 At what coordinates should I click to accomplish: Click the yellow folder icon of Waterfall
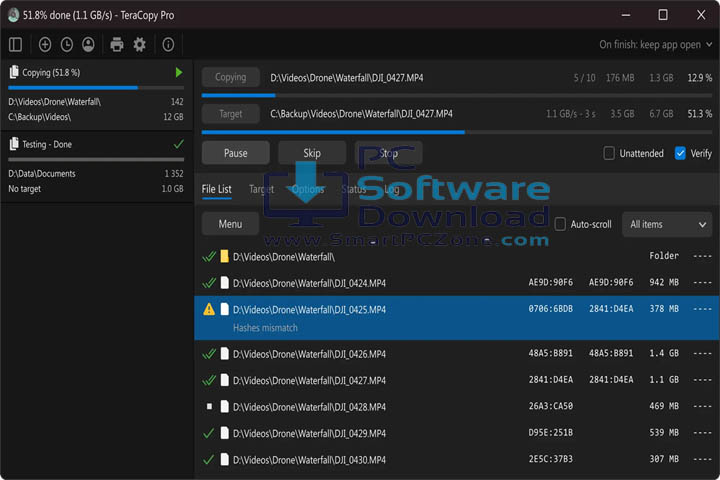[x=224, y=256]
